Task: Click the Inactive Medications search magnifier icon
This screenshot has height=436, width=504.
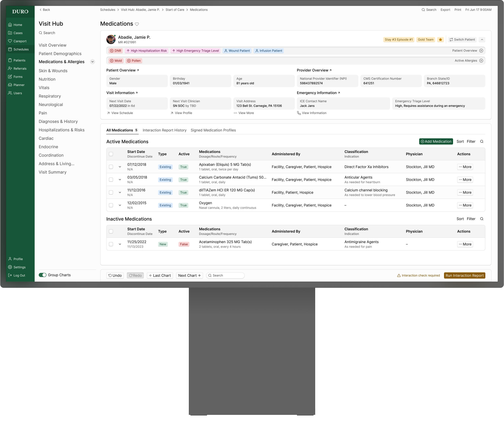Action: tap(481, 219)
